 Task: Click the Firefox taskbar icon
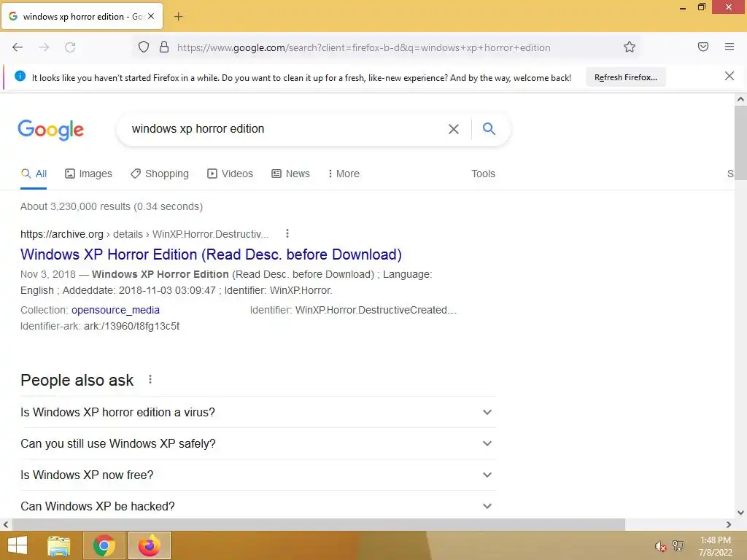click(149, 545)
